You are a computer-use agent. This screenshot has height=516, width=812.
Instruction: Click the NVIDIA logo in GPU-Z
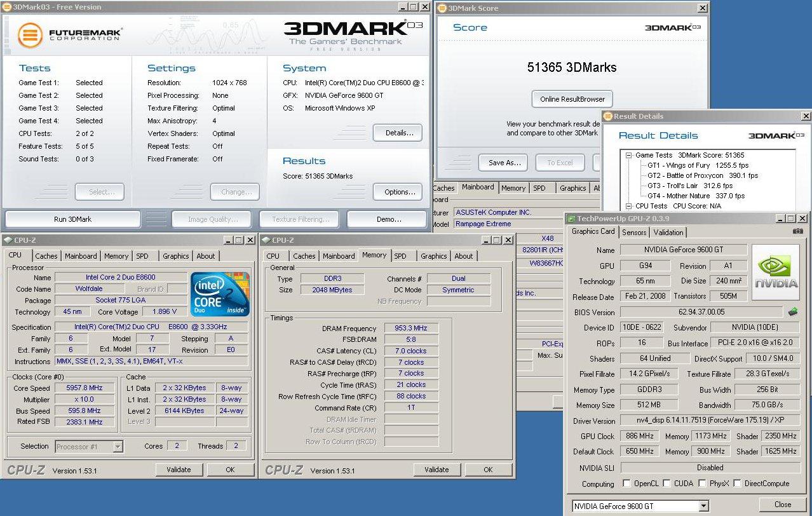click(775, 272)
